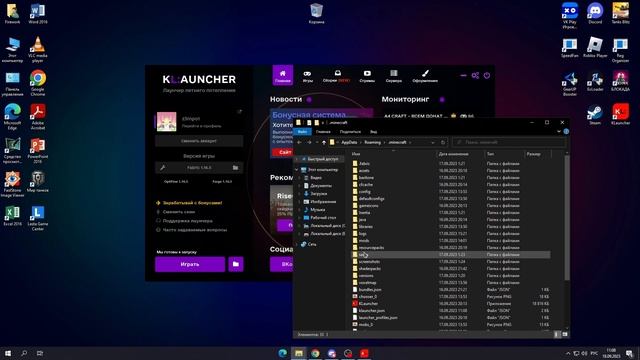Select Видео in the navigation pane
The image size is (640, 360).
316,178
